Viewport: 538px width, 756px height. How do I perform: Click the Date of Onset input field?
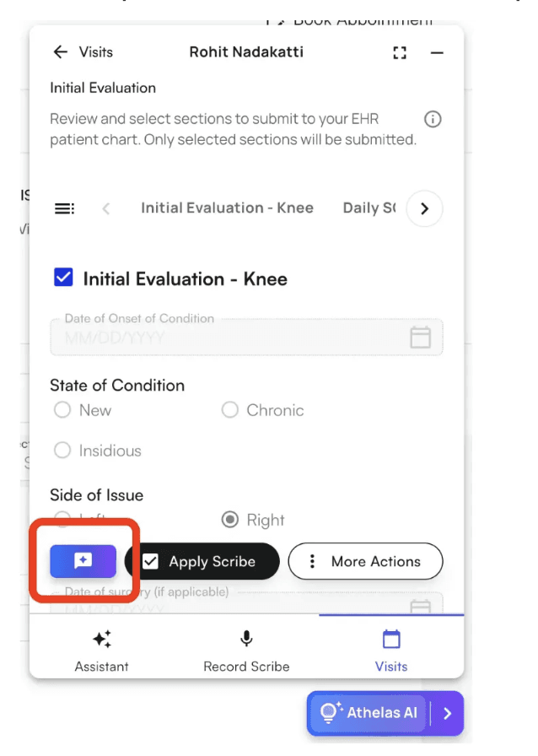(228, 337)
